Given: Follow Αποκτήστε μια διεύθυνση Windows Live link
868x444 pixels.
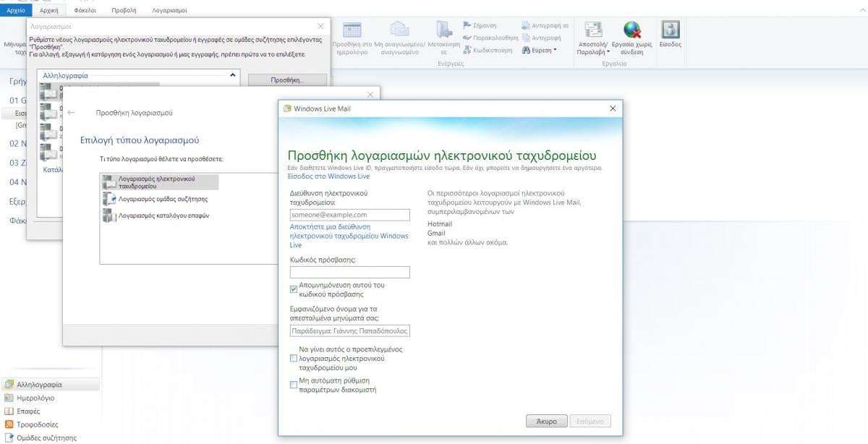Looking at the screenshot, I should [x=349, y=236].
